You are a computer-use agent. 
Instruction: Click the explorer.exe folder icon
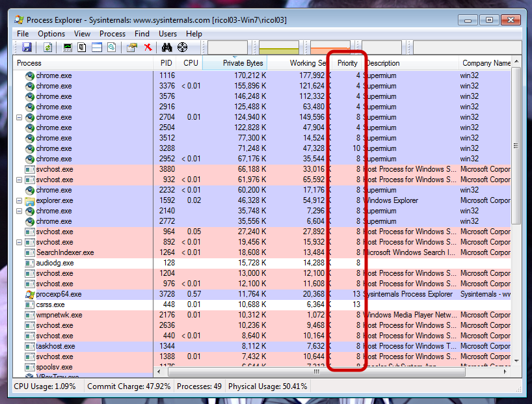click(30, 201)
